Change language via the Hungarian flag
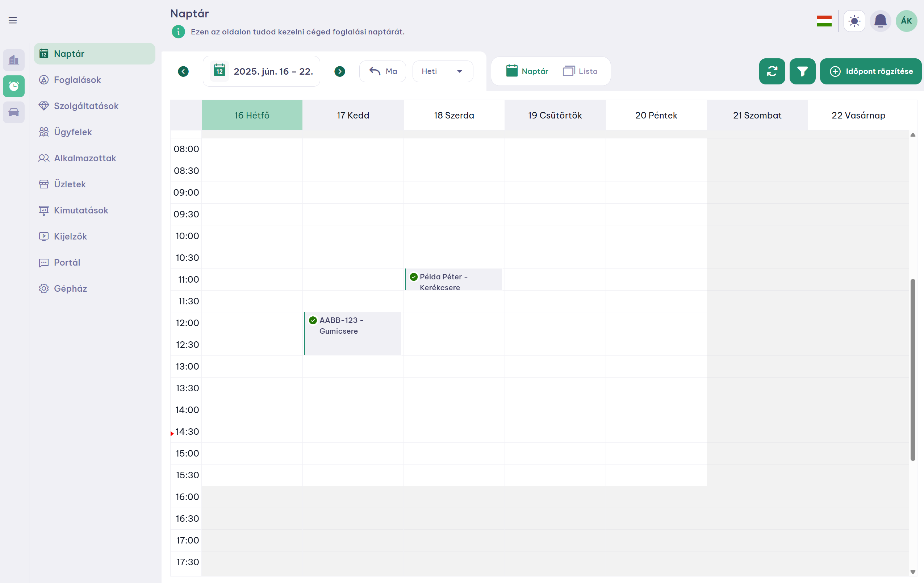Screen dimensions: 924x583 click(824, 21)
